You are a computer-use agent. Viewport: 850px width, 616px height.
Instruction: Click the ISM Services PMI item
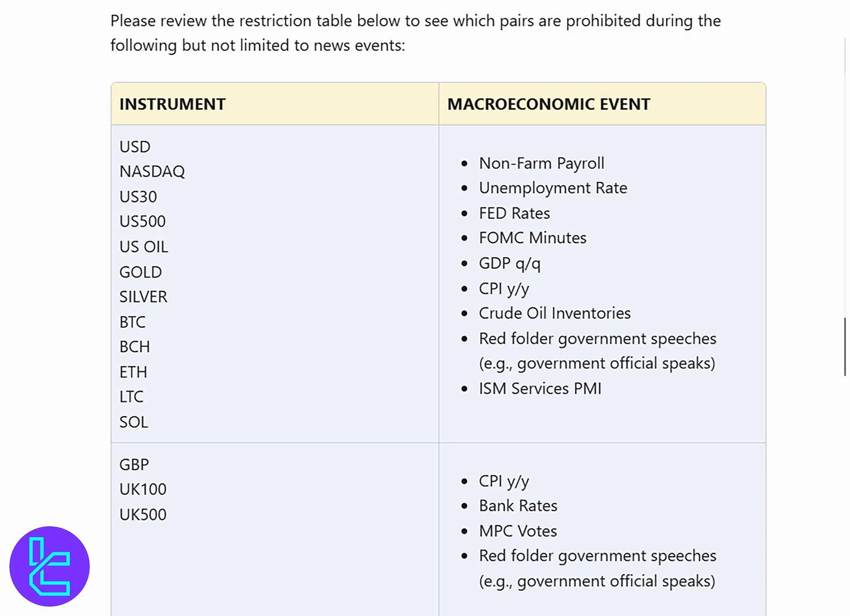[540, 388]
